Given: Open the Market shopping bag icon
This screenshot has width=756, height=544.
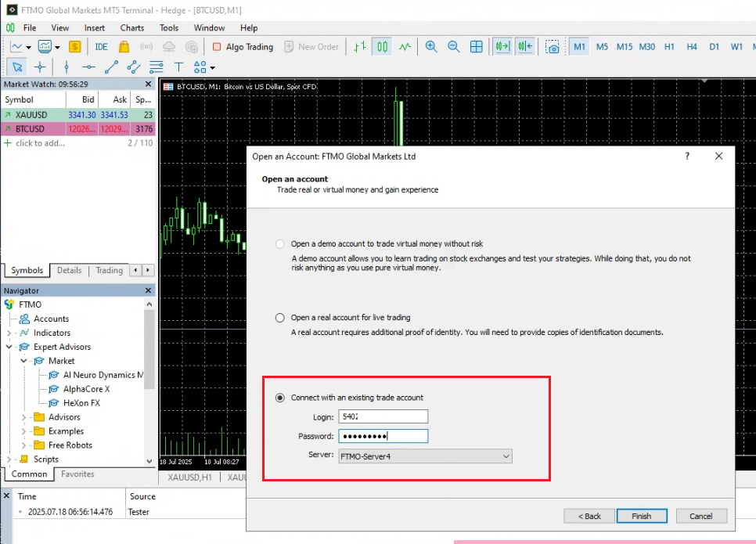Looking at the screenshot, I should (x=124, y=47).
